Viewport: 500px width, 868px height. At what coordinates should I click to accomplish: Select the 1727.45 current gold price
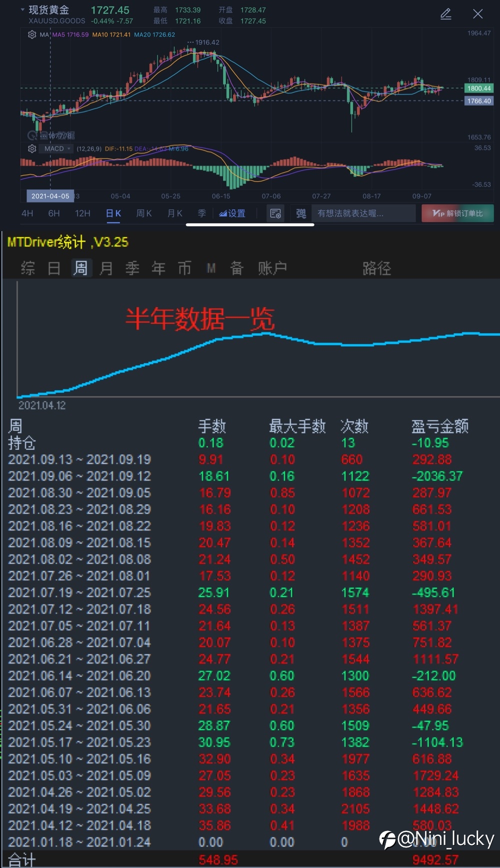pyautogui.click(x=110, y=10)
